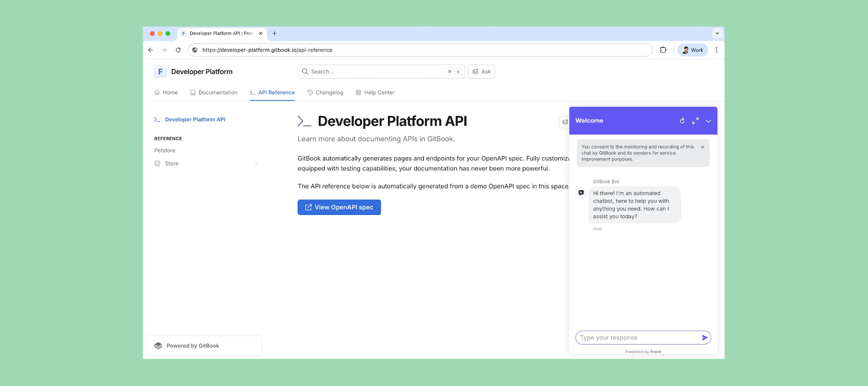Viewport: 868px width, 386px height.
Task: Open the browser tab overview dropdown
Action: pos(717,33)
